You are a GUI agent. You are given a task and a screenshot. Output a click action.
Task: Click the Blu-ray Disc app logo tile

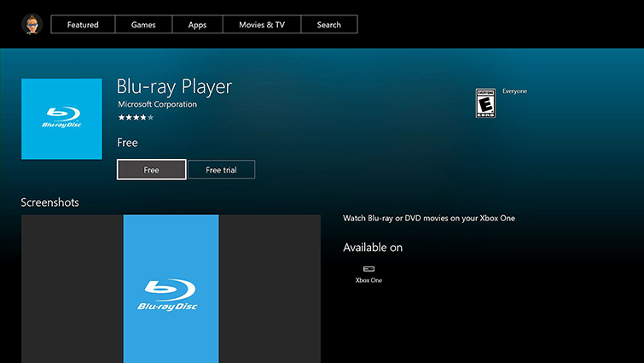[x=61, y=119]
